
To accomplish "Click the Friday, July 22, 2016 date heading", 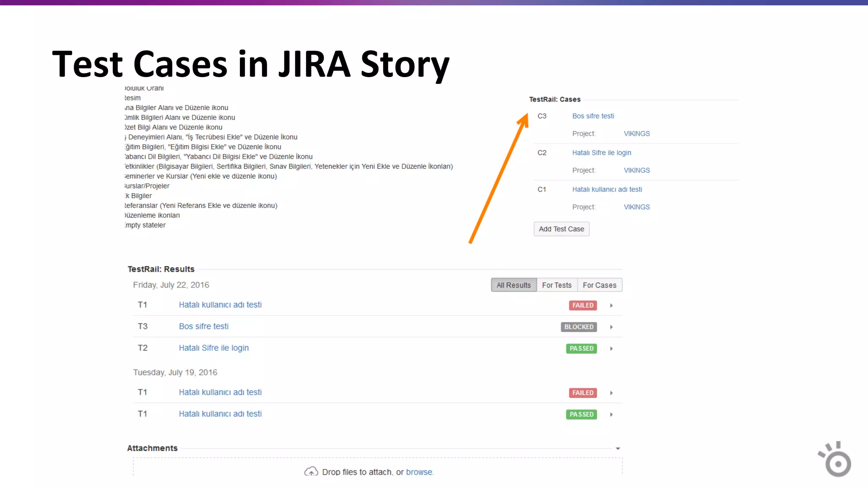I will (171, 285).
